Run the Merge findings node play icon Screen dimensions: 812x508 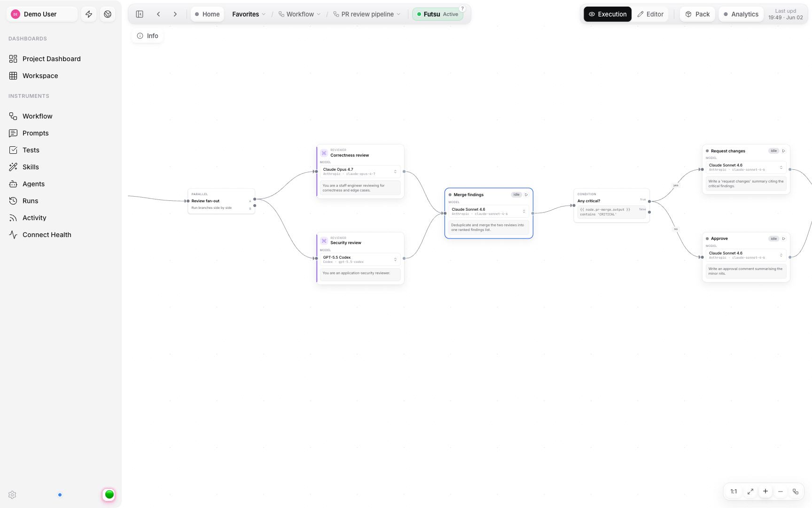click(x=526, y=195)
